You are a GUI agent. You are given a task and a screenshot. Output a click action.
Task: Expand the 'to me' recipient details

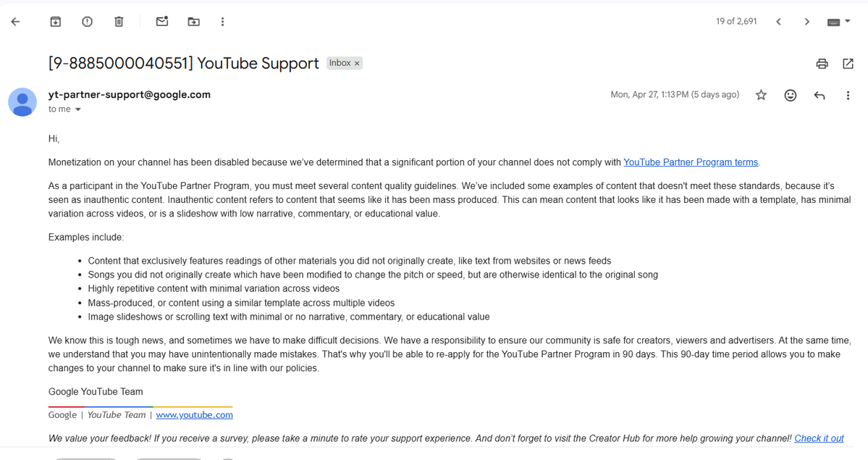77,109
